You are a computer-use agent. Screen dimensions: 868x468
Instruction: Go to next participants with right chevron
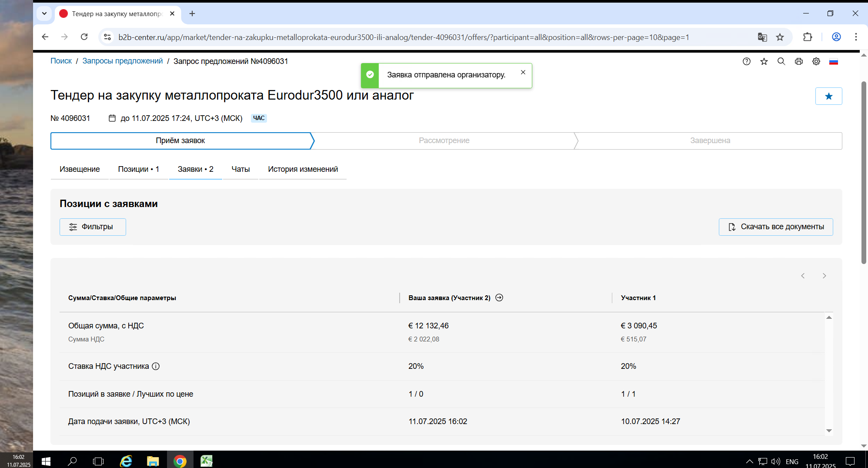pyautogui.click(x=824, y=276)
